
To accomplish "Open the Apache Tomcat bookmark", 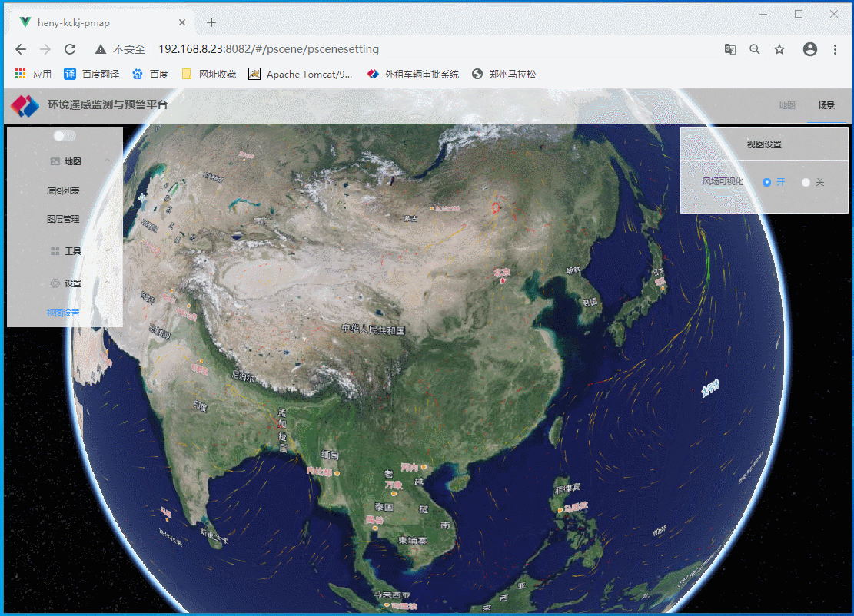I will coord(300,74).
